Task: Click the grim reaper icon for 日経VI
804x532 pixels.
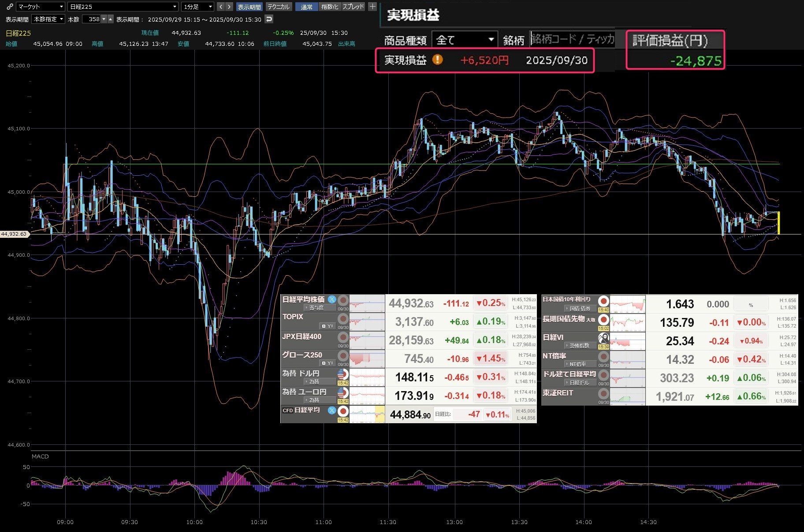Action: click(603, 338)
